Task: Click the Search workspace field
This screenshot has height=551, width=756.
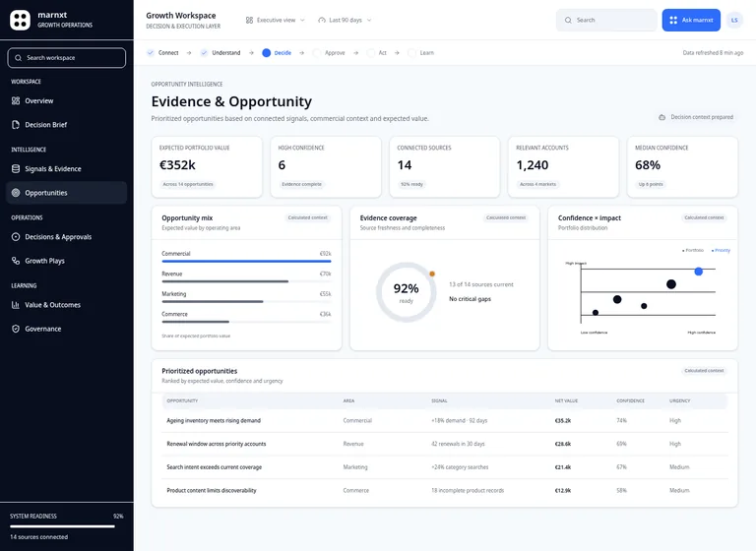Action: [x=67, y=58]
